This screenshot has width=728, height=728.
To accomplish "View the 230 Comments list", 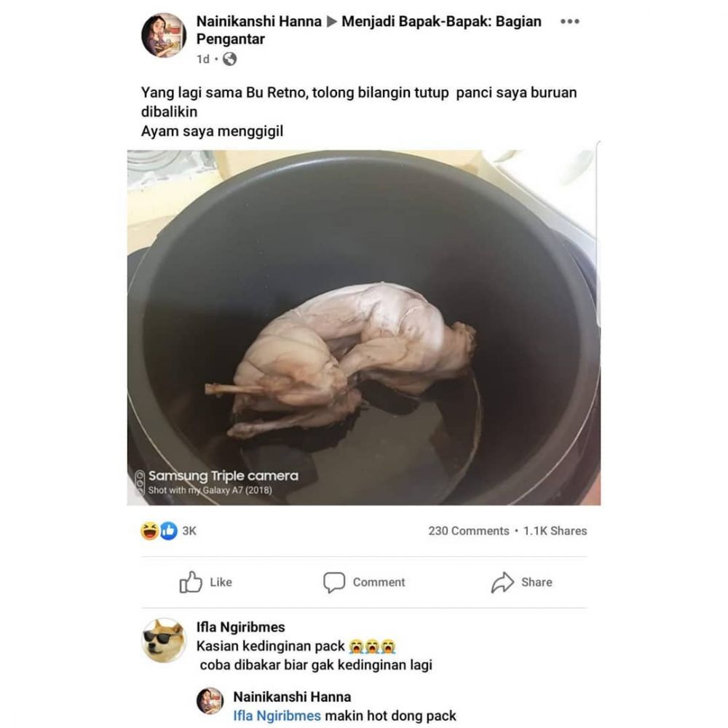I will click(x=468, y=531).
